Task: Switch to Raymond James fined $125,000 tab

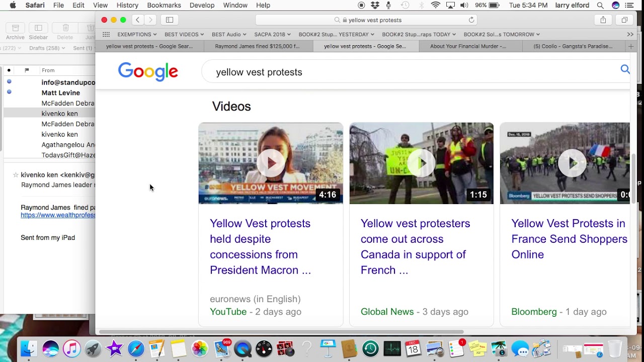Action: [x=257, y=46]
